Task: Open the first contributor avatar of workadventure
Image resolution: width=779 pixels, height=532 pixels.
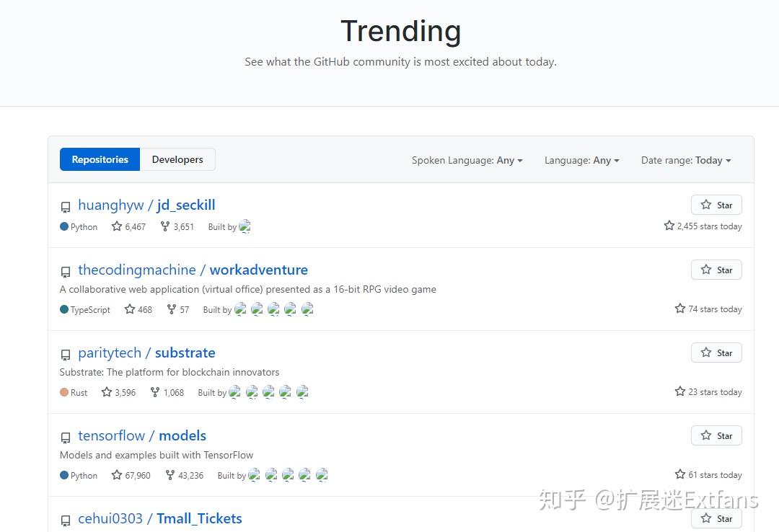Action: (x=241, y=309)
